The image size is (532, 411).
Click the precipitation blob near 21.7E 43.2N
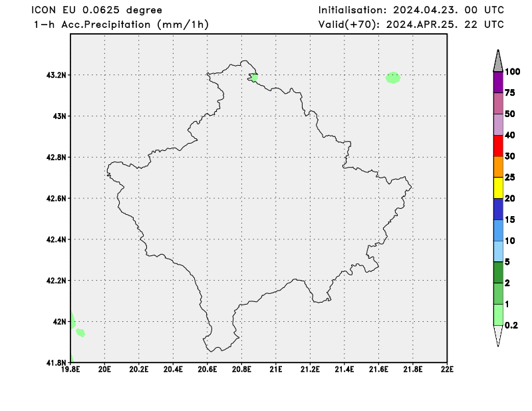point(393,78)
